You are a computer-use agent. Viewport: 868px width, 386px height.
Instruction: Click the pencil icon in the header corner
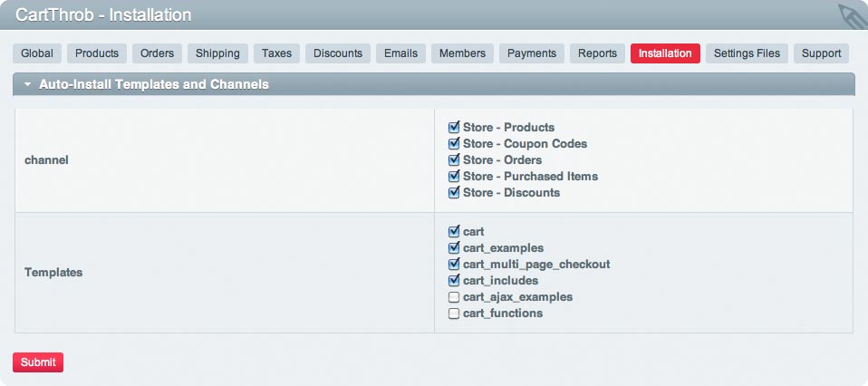point(853,15)
